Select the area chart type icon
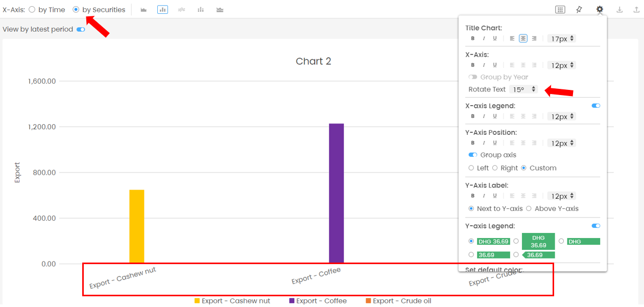644x307 pixels. tap(144, 10)
